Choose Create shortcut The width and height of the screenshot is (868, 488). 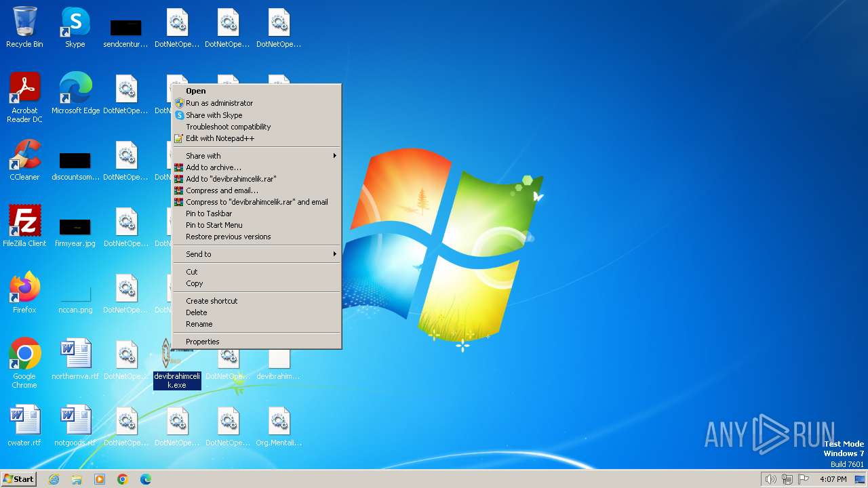click(256, 301)
